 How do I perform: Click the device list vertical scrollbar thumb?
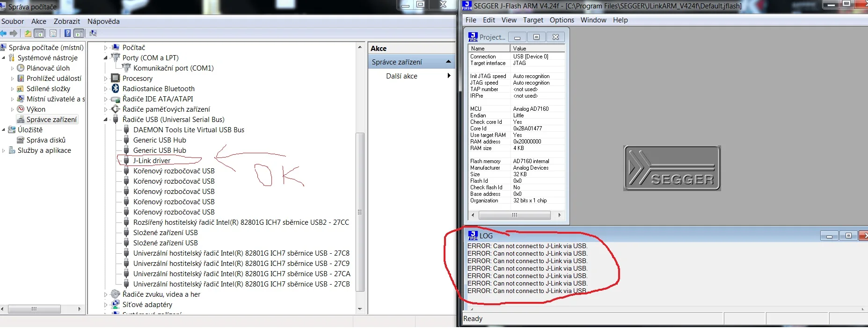[x=360, y=212]
